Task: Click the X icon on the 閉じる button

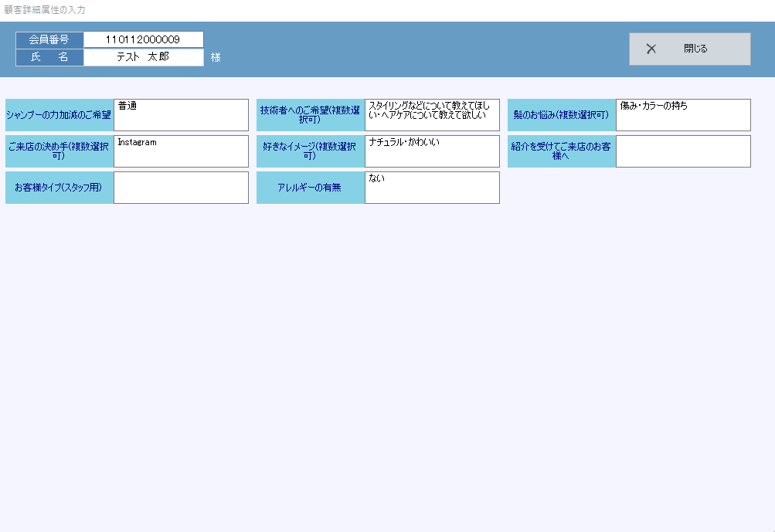Action: pyautogui.click(x=651, y=49)
